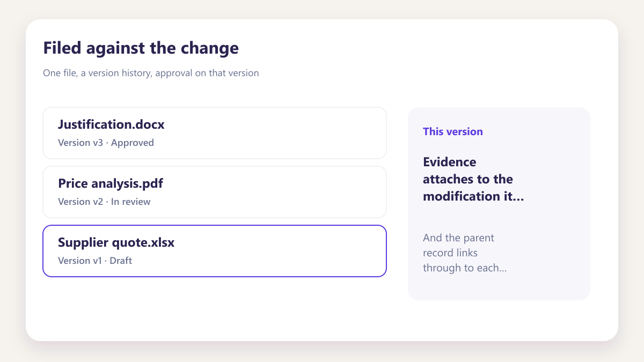This screenshot has height=362, width=644.
Task: Click the 'Version v2' label
Action: [x=80, y=202]
